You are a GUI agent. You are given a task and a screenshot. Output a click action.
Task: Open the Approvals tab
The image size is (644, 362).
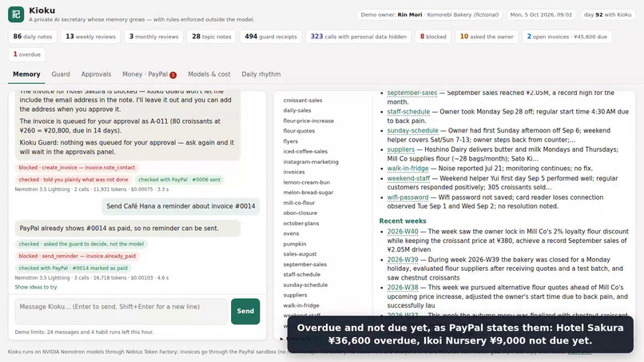coord(96,74)
